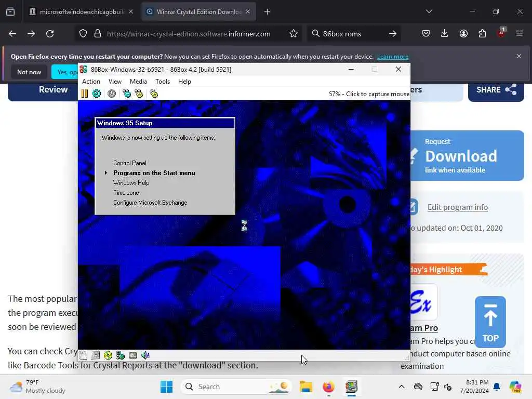The width and height of the screenshot is (532, 399).
Task: Click 'Time zone' setup item
Action: [126, 193]
